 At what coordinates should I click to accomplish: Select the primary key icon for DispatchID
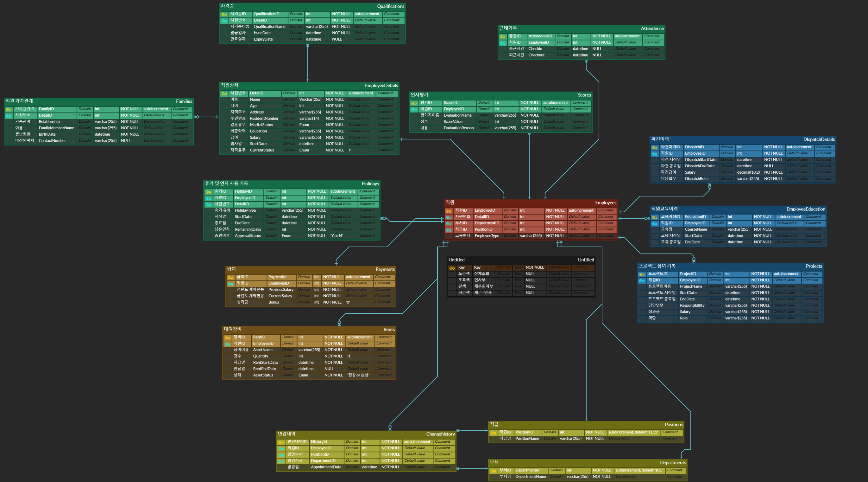click(x=655, y=148)
